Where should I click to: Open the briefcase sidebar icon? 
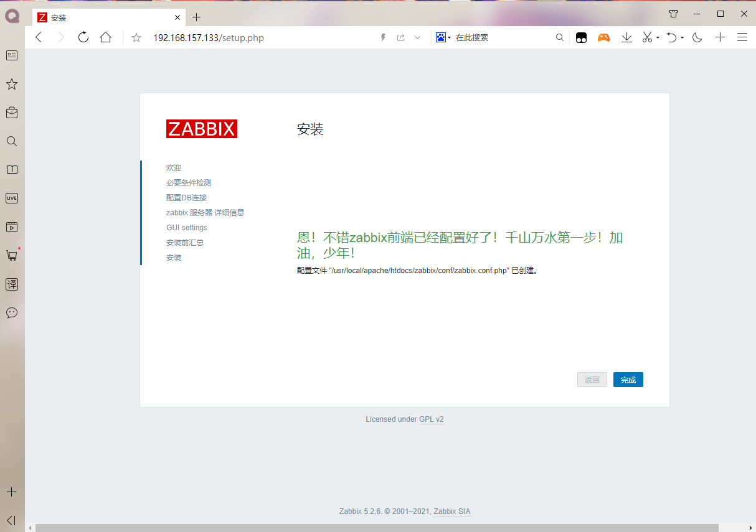pos(12,113)
